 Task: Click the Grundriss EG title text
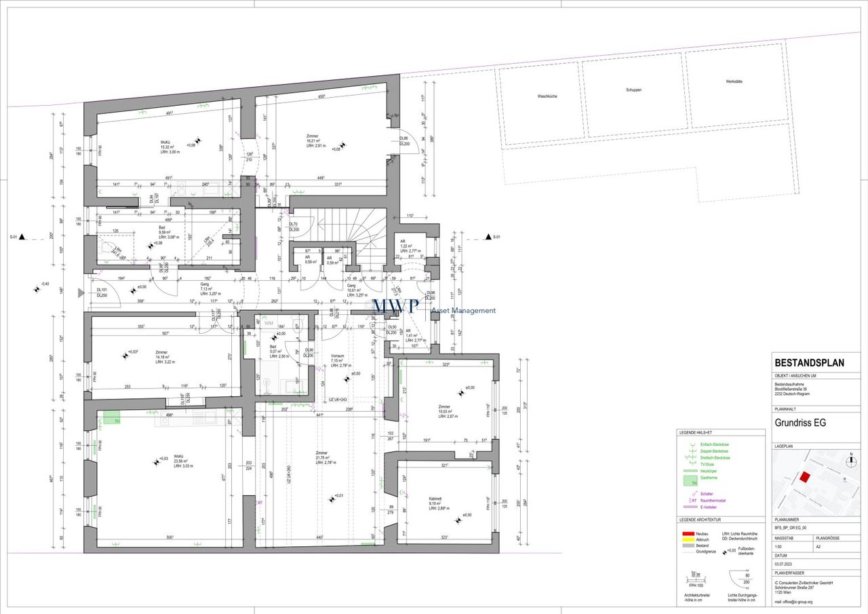(802, 423)
